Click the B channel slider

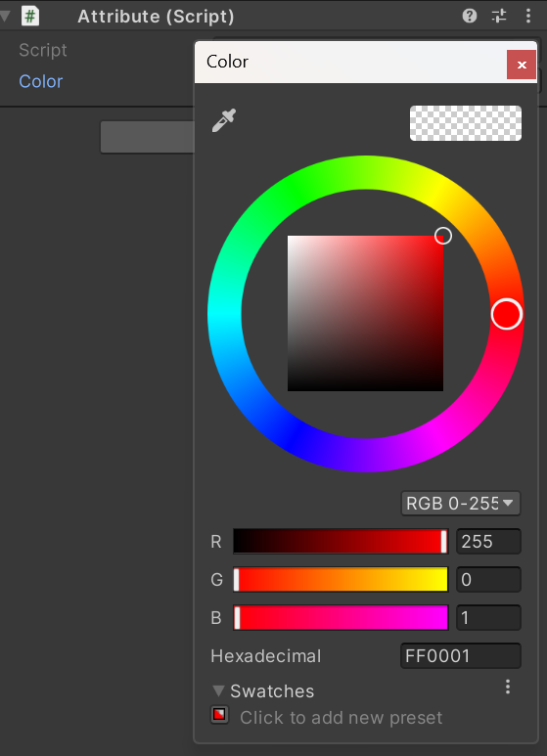341,618
